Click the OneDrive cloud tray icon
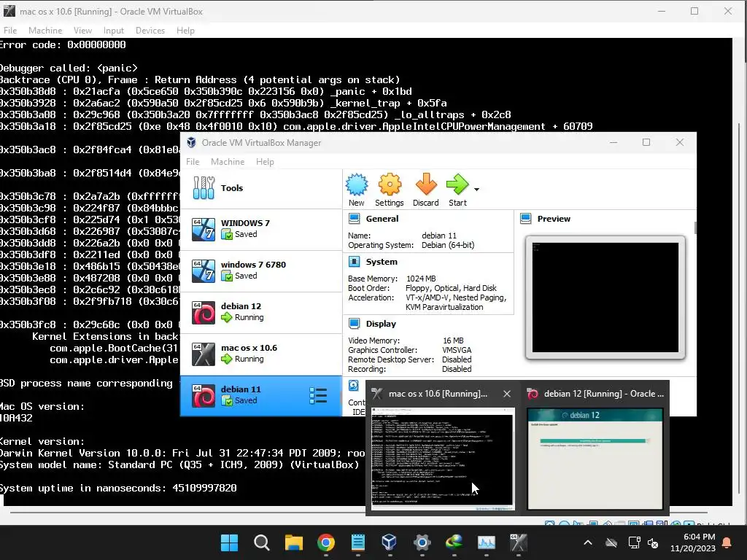This screenshot has height=560, width=747. (611, 542)
